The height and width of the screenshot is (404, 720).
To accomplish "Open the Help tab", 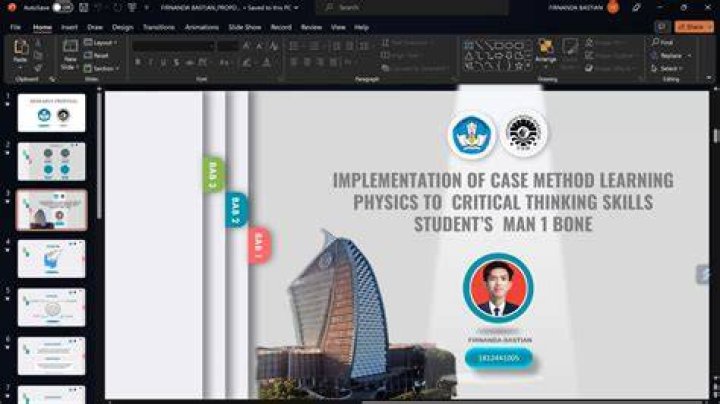I will pos(361,28).
